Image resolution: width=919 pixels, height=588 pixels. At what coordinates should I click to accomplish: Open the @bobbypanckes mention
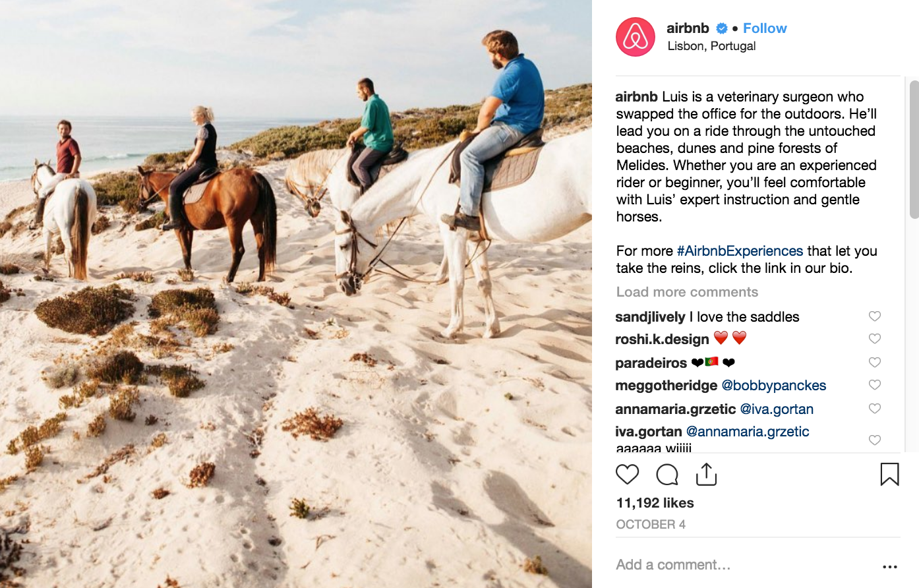[x=774, y=386]
